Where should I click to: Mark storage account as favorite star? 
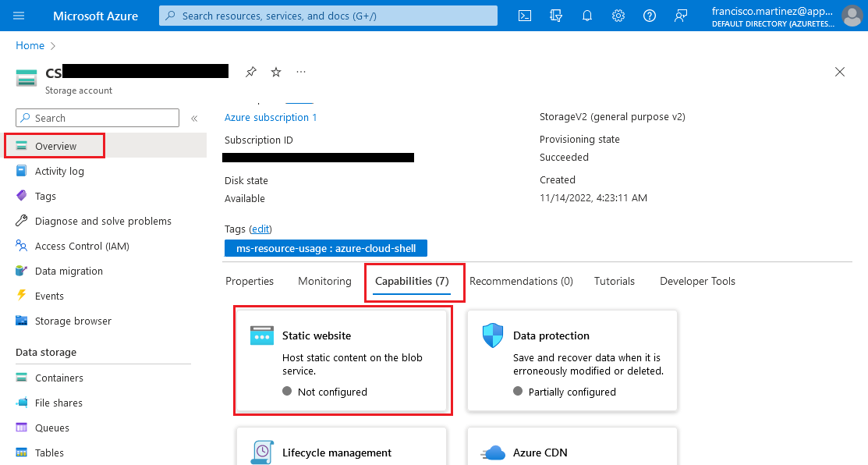click(x=276, y=72)
